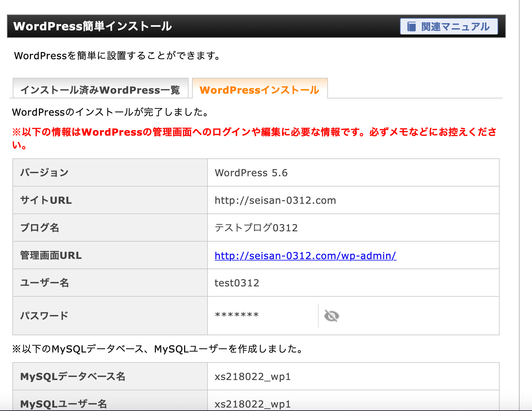Click the WordPress簡単インストール header title
Viewport: 532px width, 411px height.
93,26
